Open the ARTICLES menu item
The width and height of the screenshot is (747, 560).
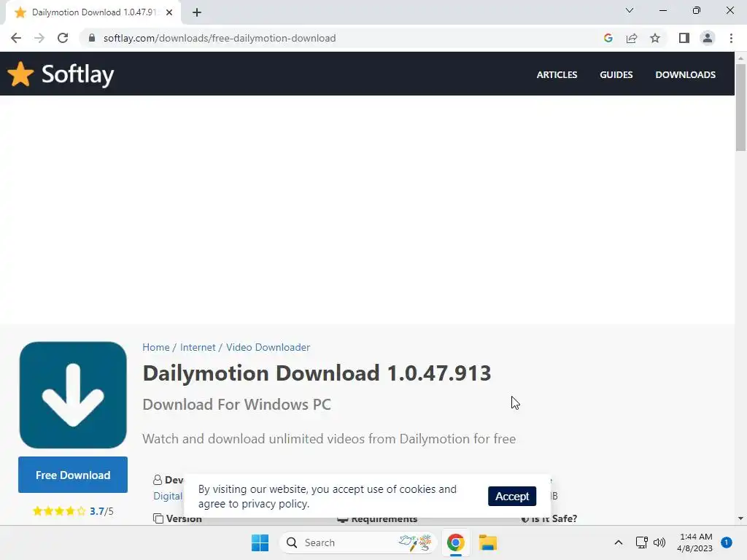point(557,75)
